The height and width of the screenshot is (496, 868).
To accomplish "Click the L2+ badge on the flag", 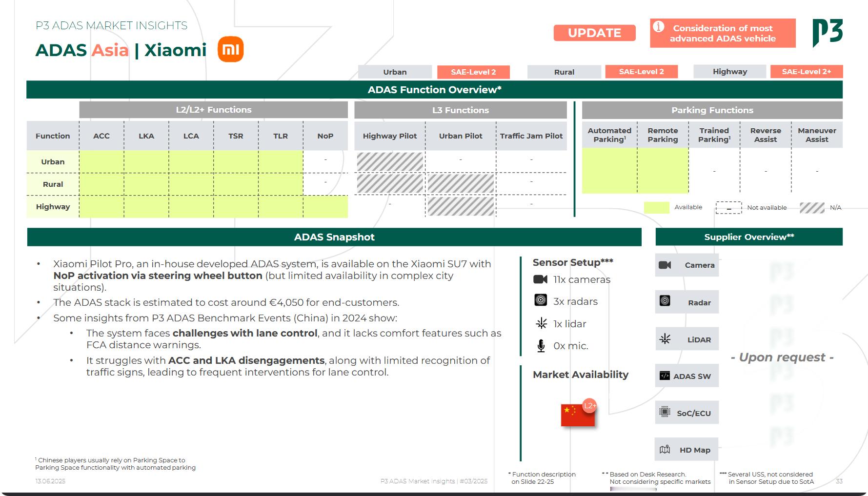I will (590, 406).
